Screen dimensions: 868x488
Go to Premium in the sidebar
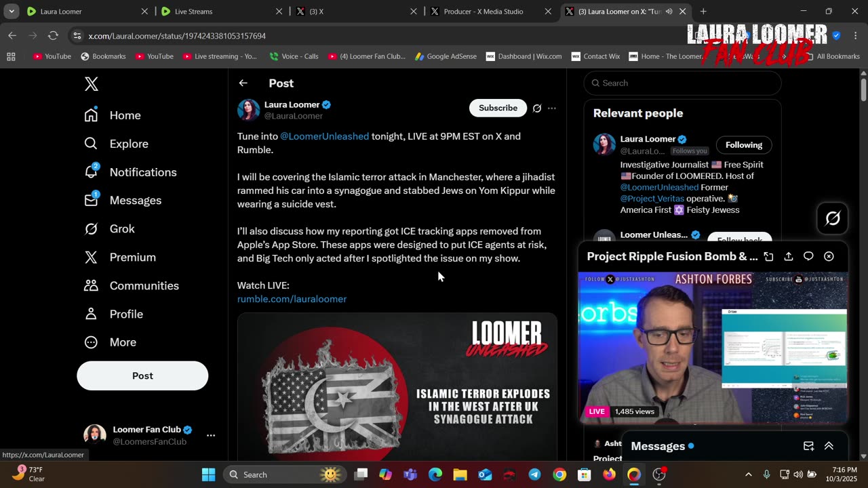click(x=120, y=258)
